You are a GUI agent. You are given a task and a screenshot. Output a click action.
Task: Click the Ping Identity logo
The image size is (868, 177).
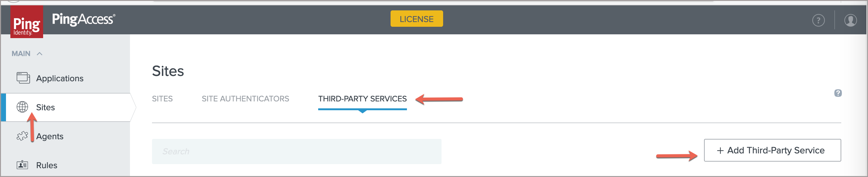click(27, 22)
